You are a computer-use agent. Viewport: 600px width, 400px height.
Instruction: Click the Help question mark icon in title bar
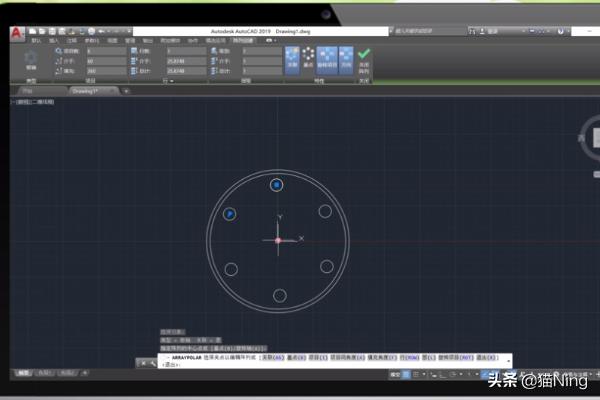[x=561, y=31]
